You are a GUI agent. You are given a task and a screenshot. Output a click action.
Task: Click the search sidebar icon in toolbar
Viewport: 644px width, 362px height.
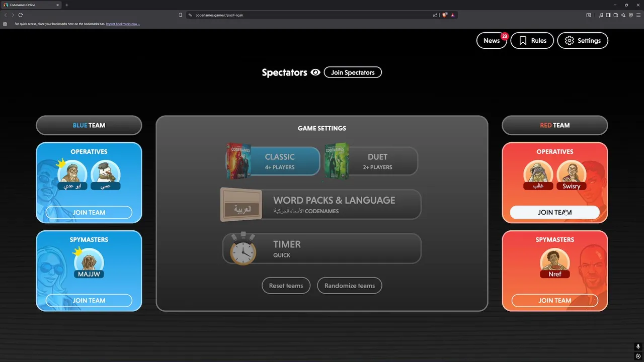(x=589, y=15)
